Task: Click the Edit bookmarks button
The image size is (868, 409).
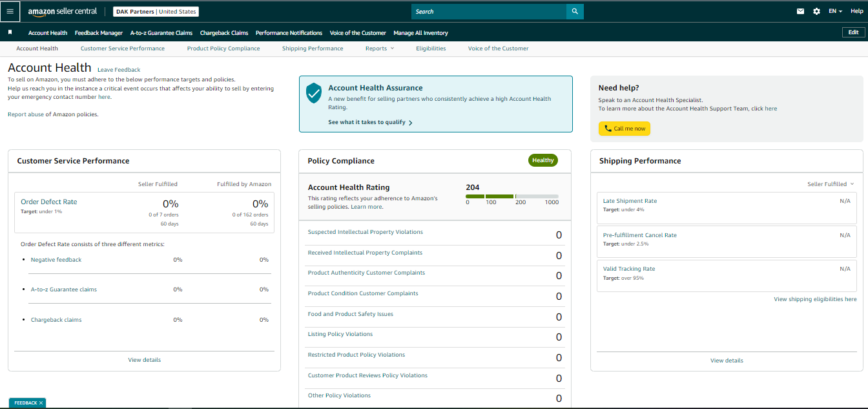Action: (x=853, y=32)
